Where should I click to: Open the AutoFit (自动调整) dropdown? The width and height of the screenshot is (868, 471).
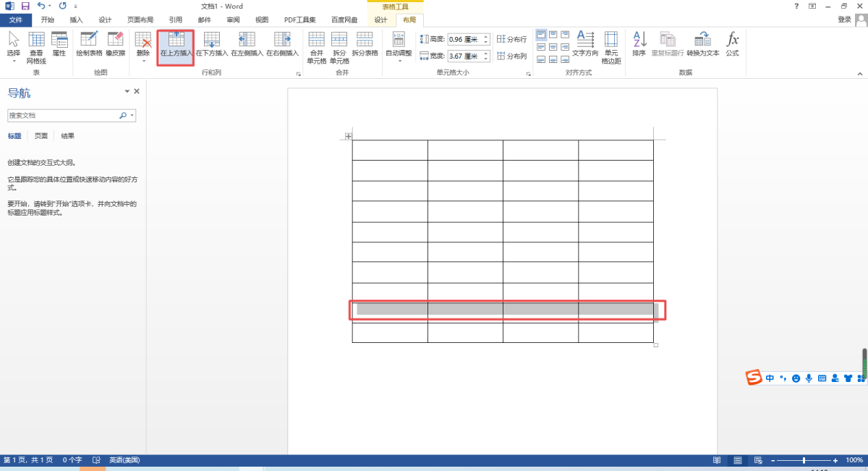[x=399, y=48]
